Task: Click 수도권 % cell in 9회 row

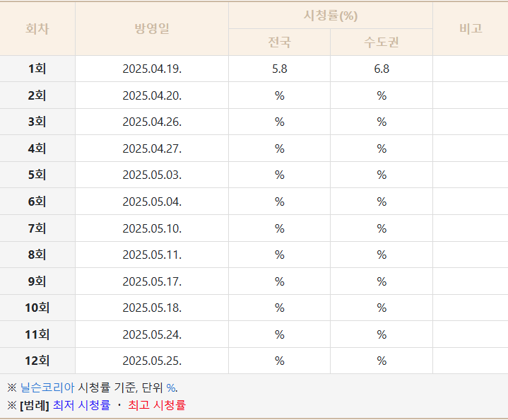Action: coord(382,281)
